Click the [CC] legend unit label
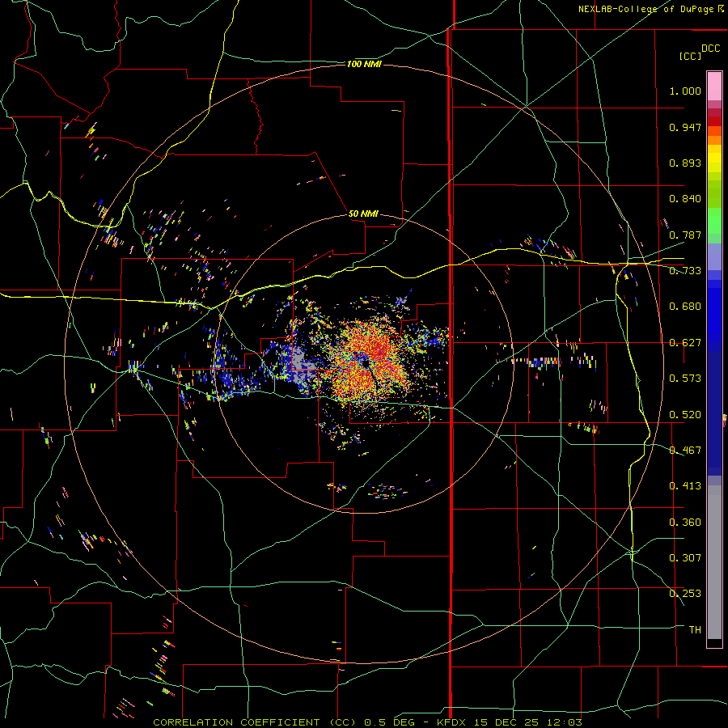Screen dimensions: 728x728 pos(690,56)
